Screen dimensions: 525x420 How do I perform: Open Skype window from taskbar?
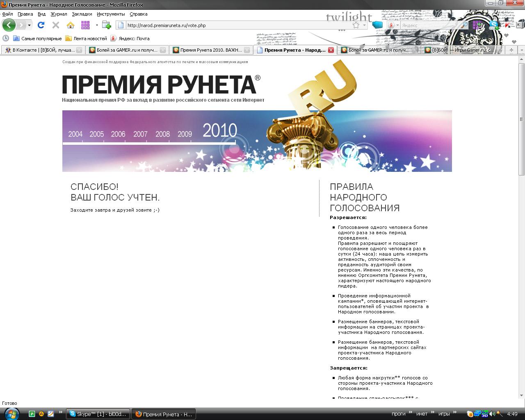(98, 414)
